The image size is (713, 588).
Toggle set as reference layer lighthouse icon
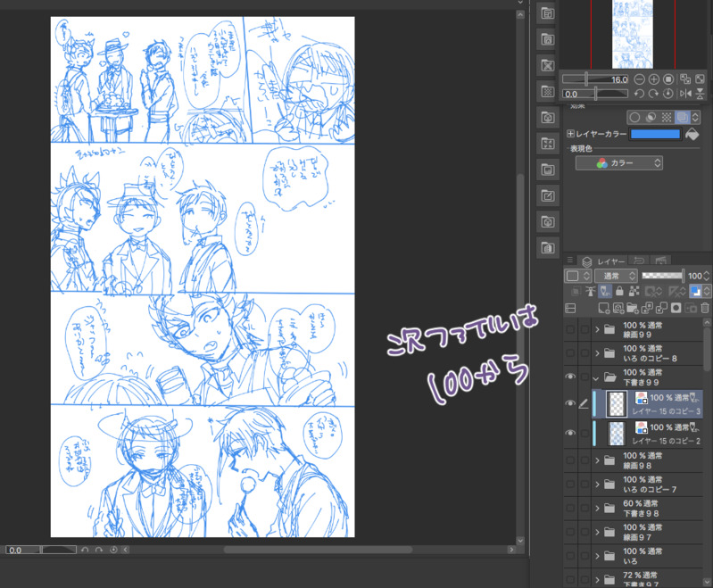pyautogui.click(x=590, y=291)
